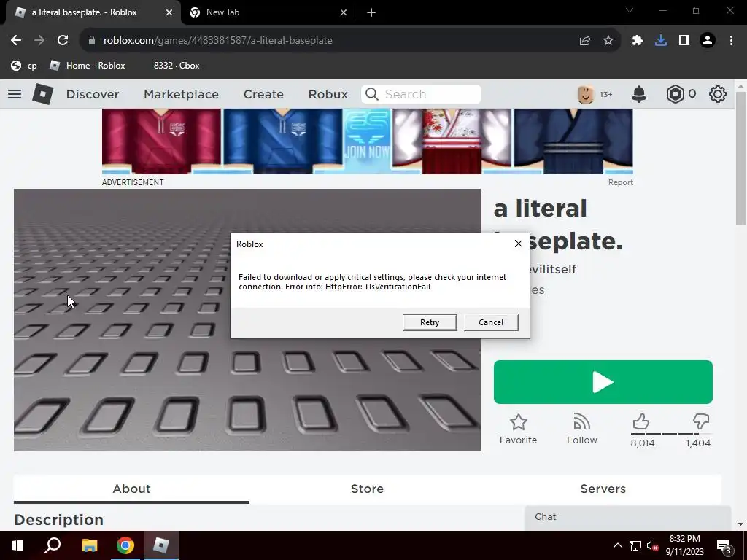Click the scrollbar down arrow

click(x=740, y=524)
